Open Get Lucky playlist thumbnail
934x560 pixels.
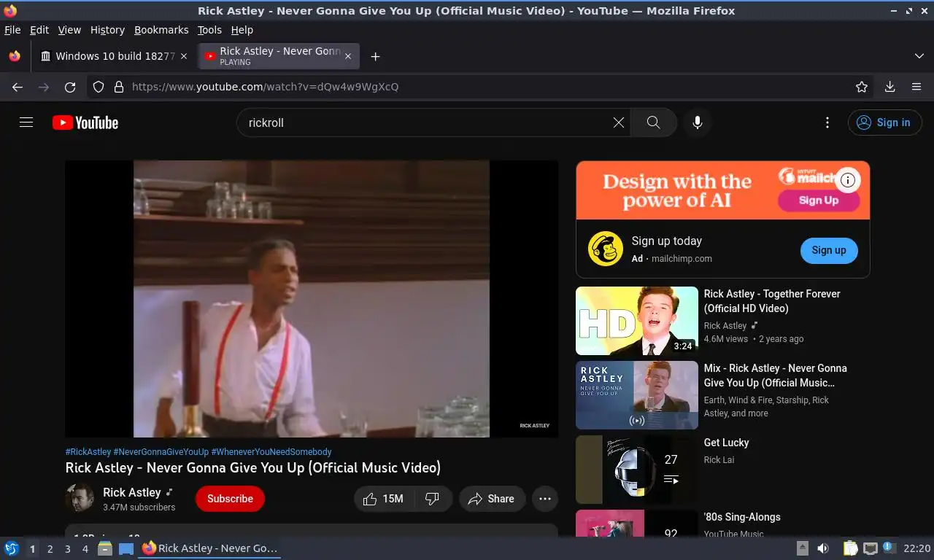pyautogui.click(x=637, y=470)
